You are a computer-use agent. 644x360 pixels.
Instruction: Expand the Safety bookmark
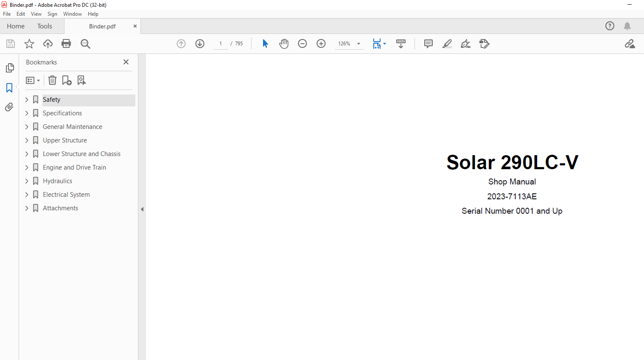pyautogui.click(x=27, y=100)
